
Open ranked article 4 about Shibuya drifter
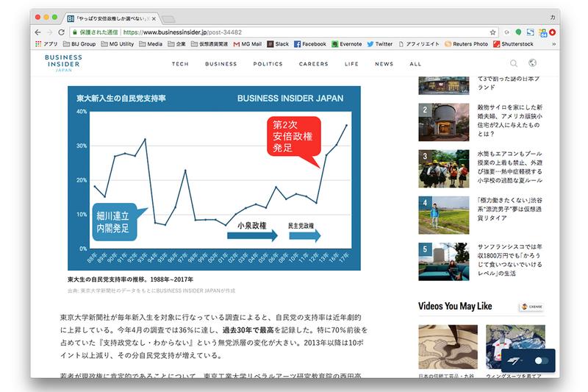tap(509, 209)
